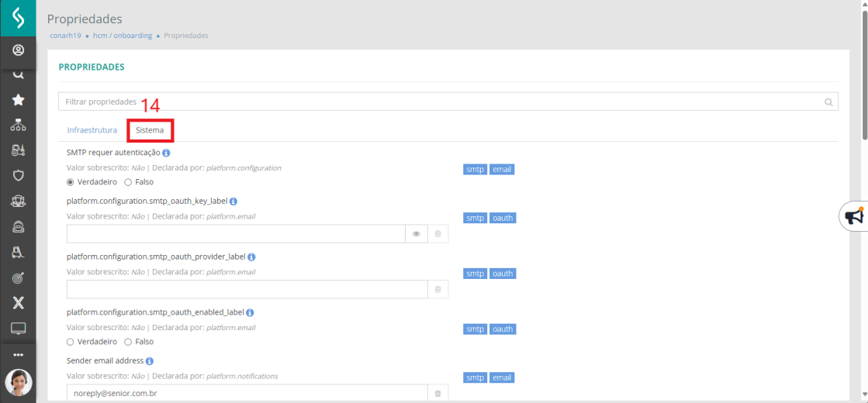Click the X icon in sidebar

19,302
